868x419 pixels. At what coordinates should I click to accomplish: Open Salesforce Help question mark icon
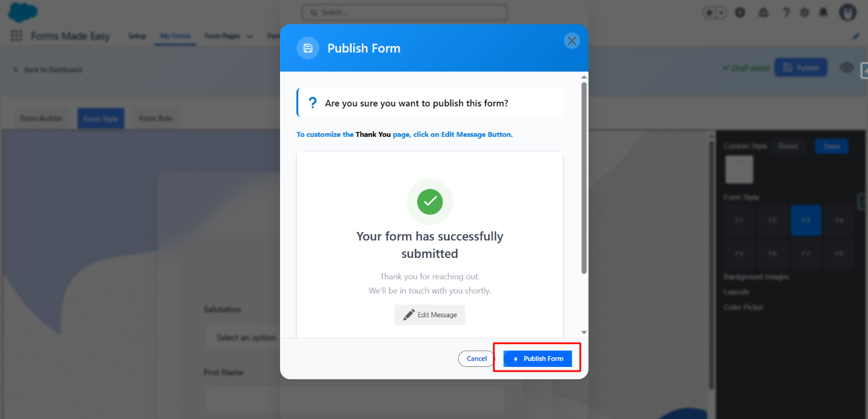click(786, 13)
